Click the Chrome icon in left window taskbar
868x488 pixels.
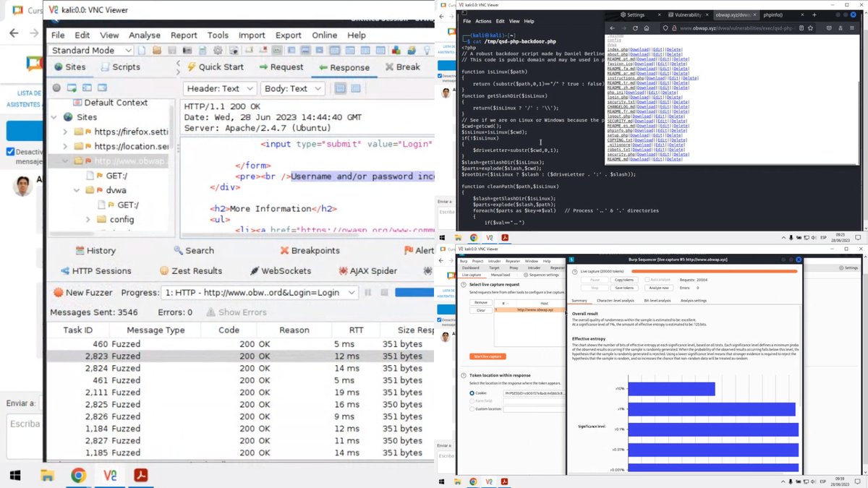(x=78, y=475)
